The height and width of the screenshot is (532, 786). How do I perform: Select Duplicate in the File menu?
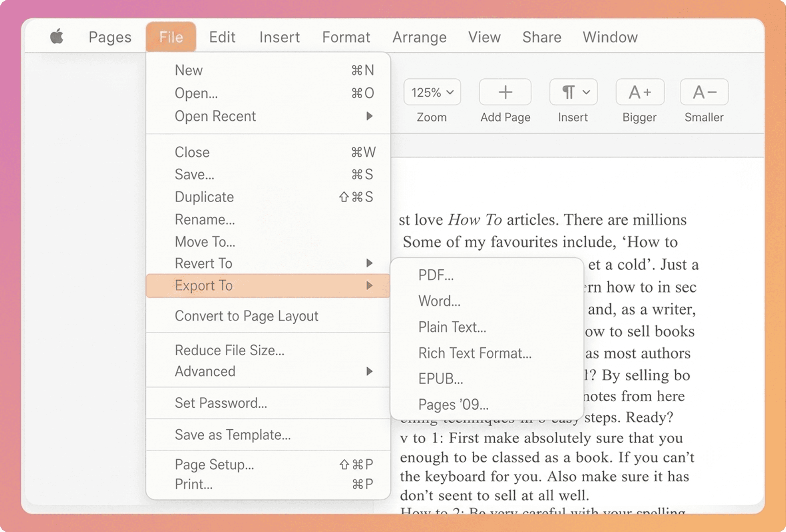point(268,197)
